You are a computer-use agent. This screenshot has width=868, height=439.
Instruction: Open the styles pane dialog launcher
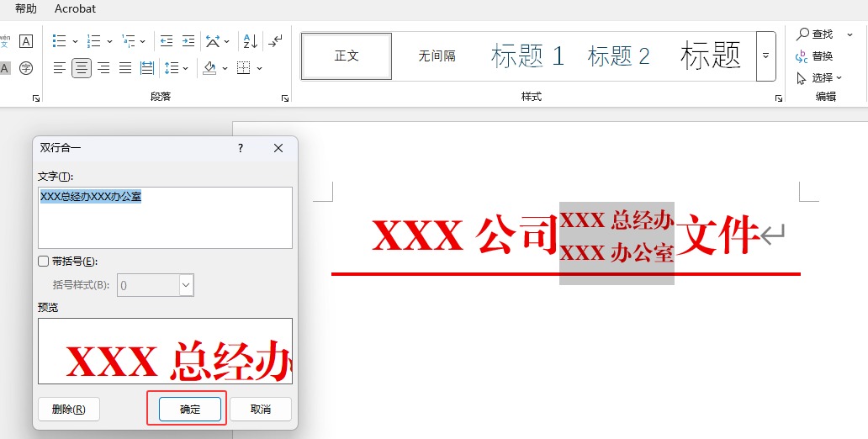point(779,98)
